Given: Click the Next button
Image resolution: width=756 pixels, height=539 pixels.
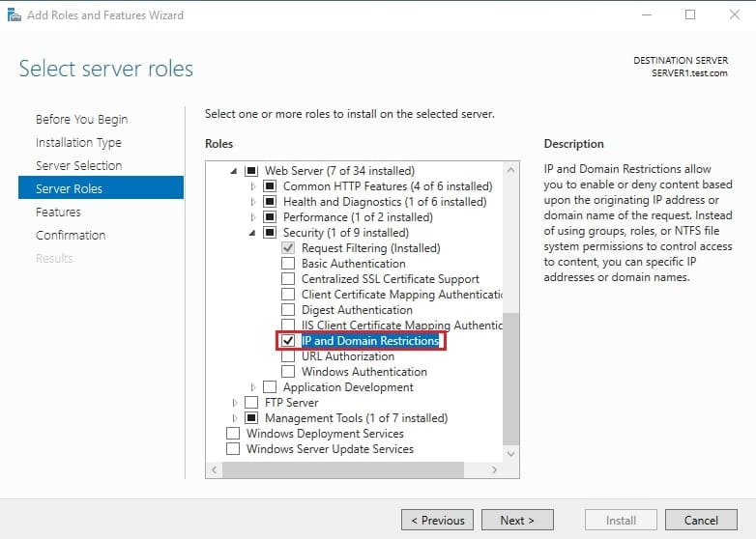Looking at the screenshot, I should (x=517, y=521).
